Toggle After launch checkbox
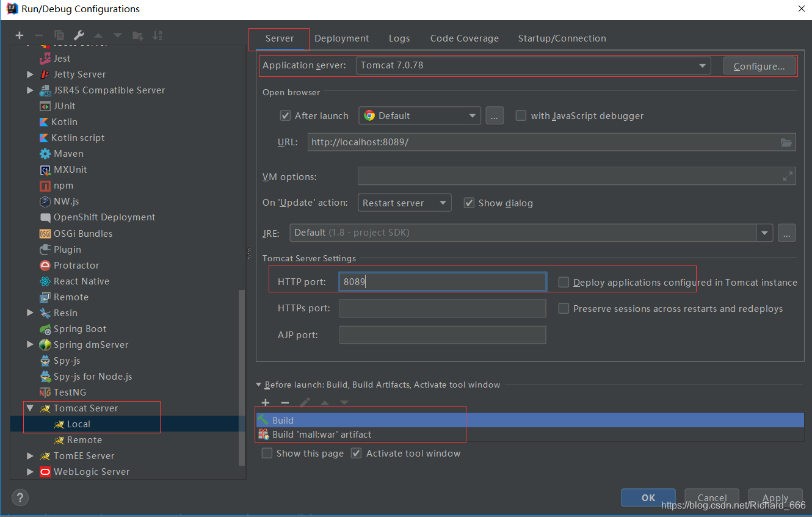The height and width of the screenshot is (517, 812). coord(285,115)
